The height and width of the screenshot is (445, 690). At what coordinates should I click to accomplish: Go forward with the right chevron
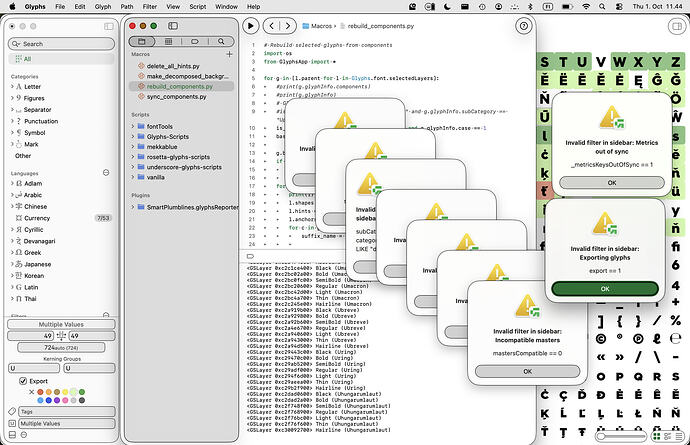(x=287, y=26)
